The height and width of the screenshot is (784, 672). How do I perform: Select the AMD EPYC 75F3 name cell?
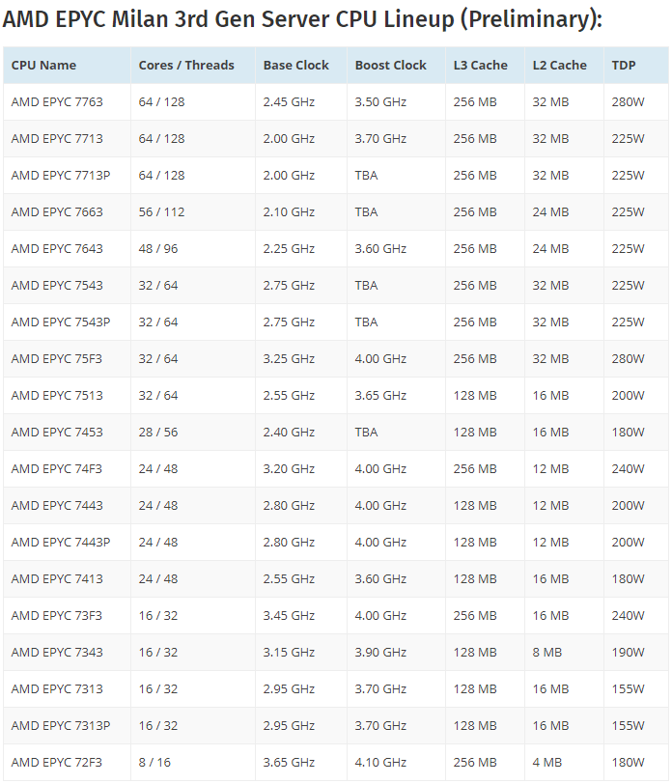57,359
